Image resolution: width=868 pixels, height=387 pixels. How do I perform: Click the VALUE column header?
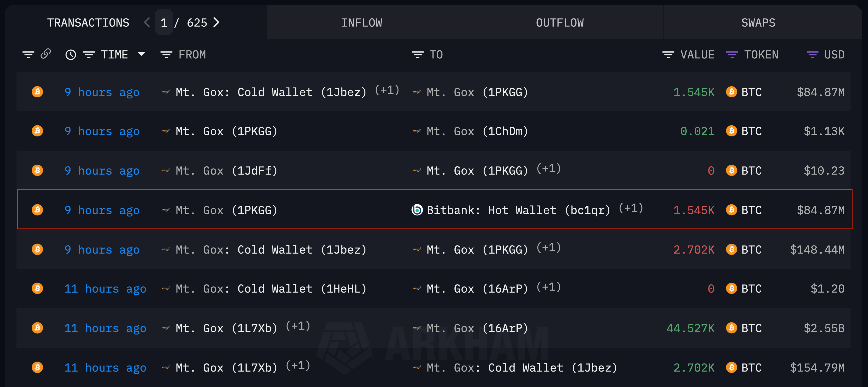[697, 54]
